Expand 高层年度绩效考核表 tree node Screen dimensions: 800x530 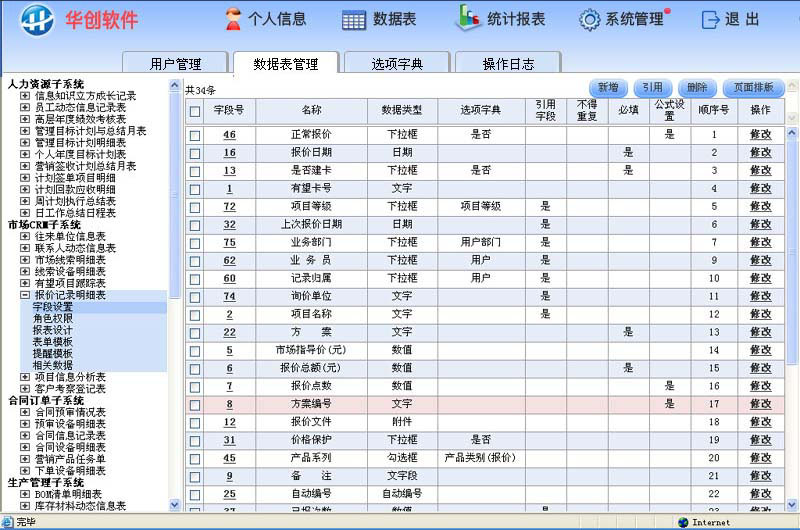pyautogui.click(x=24, y=119)
